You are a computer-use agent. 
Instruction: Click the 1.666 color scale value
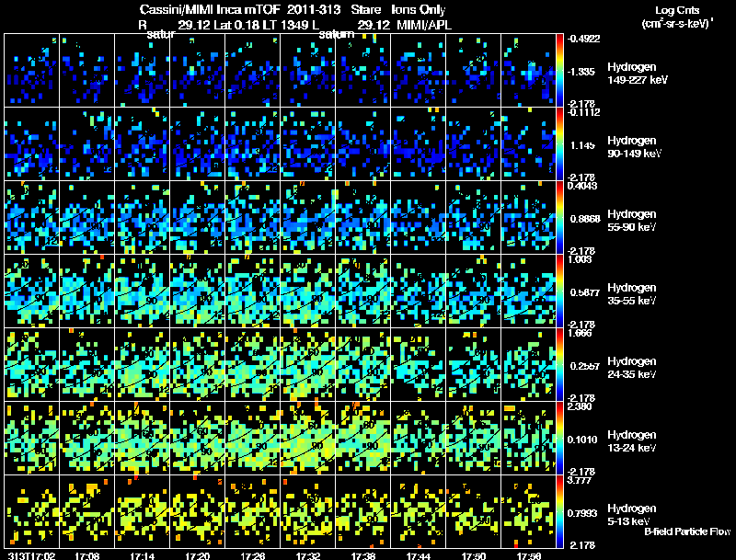click(x=580, y=333)
